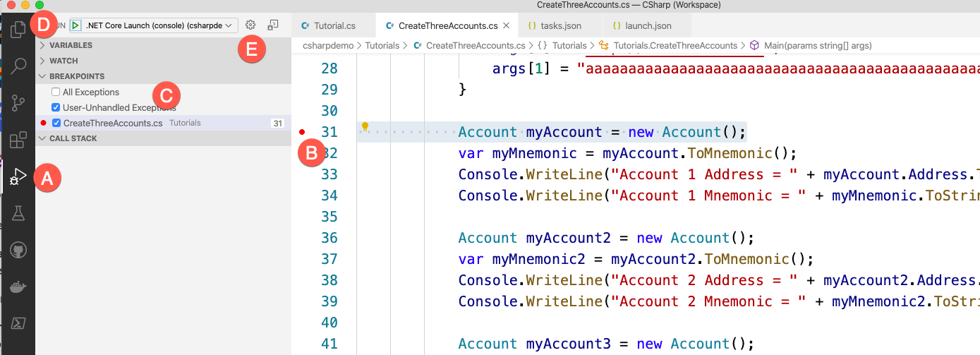The width and height of the screenshot is (980, 355).
Task: Click 'Account myAccount2' code on line 36
Action: click(x=536, y=238)
